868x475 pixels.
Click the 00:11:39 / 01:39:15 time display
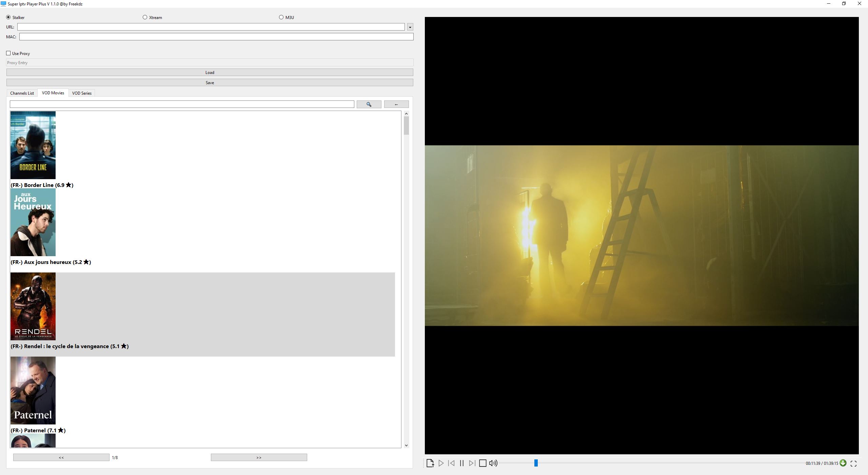click(x=822, y=463)
